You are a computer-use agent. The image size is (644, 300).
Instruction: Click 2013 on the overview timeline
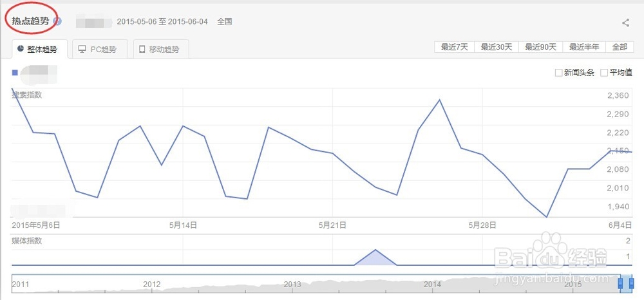coord(292,284)
